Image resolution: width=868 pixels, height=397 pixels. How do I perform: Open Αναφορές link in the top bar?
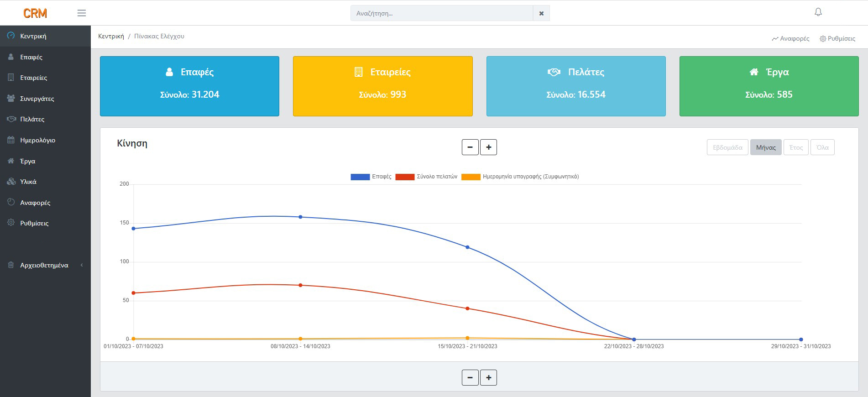coord(790,39)
